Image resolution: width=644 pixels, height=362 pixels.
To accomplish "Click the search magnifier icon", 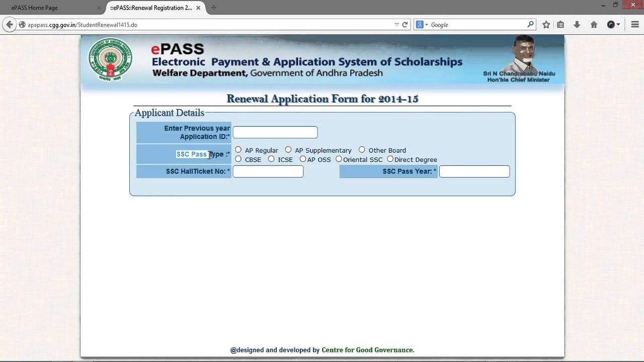I will 530,24.
